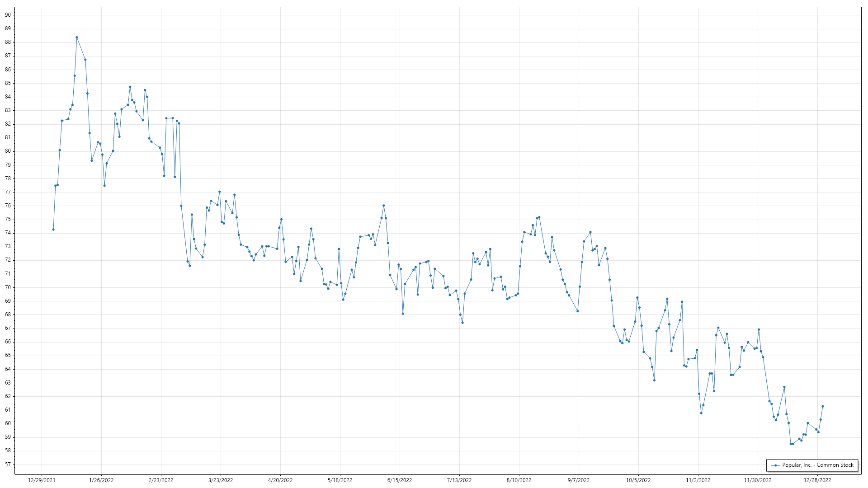Viewport: 868px width, 488px height.
Task: Click the last data point at the series end
Action: 823,406
